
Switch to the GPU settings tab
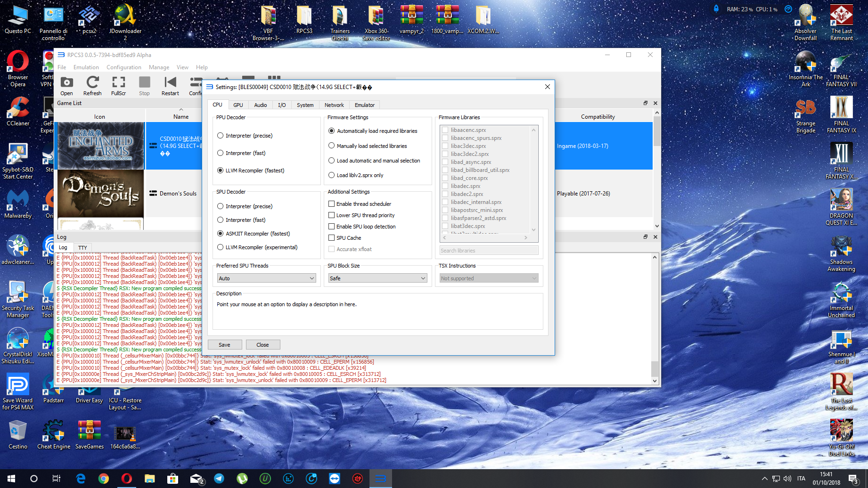pos(238,105)
